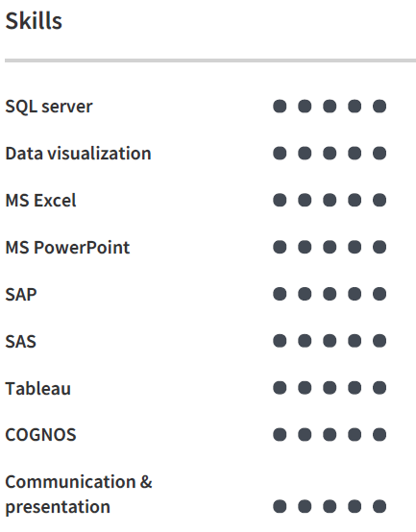
Task: Click the fifth dot in SAS row
Action: [379, 341]
